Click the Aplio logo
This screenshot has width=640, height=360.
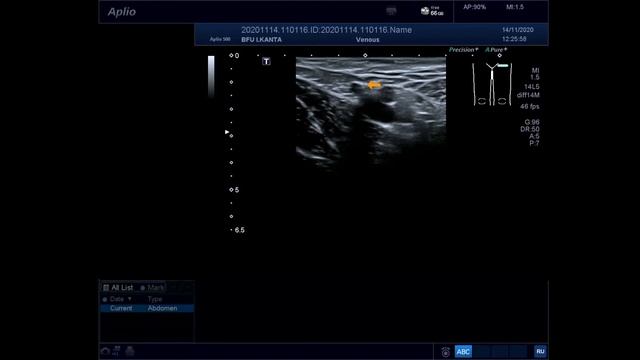(122, 12)
